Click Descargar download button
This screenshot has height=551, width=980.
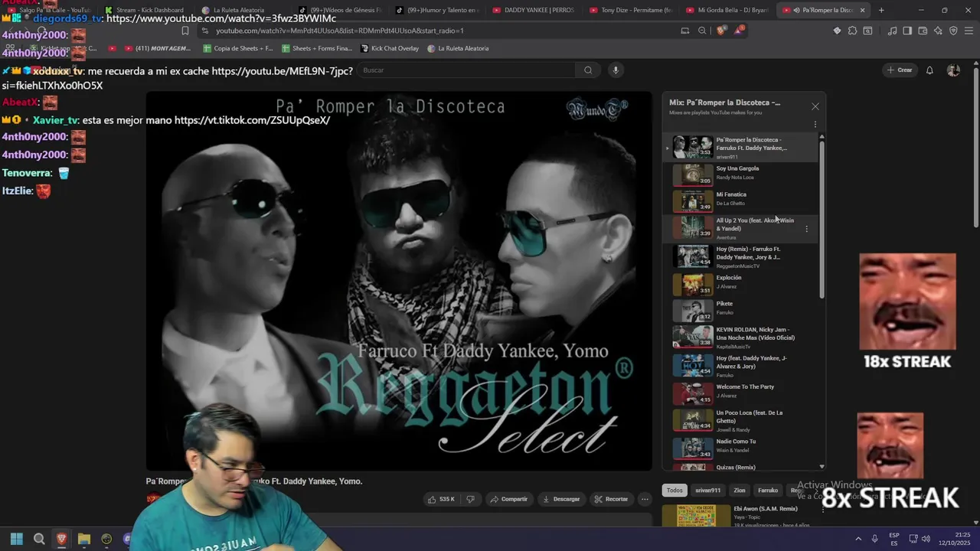(x=561, y=499)
